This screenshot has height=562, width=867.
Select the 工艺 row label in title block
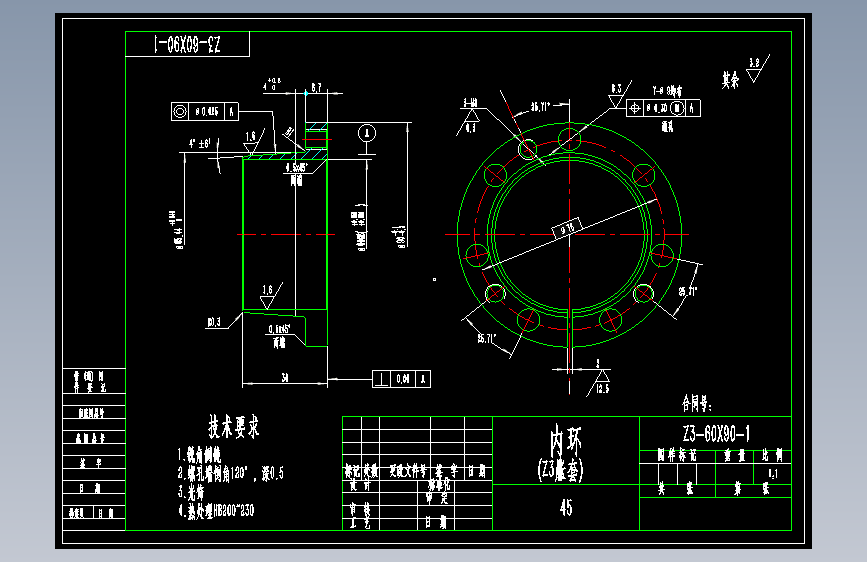(x=360, y=523)
